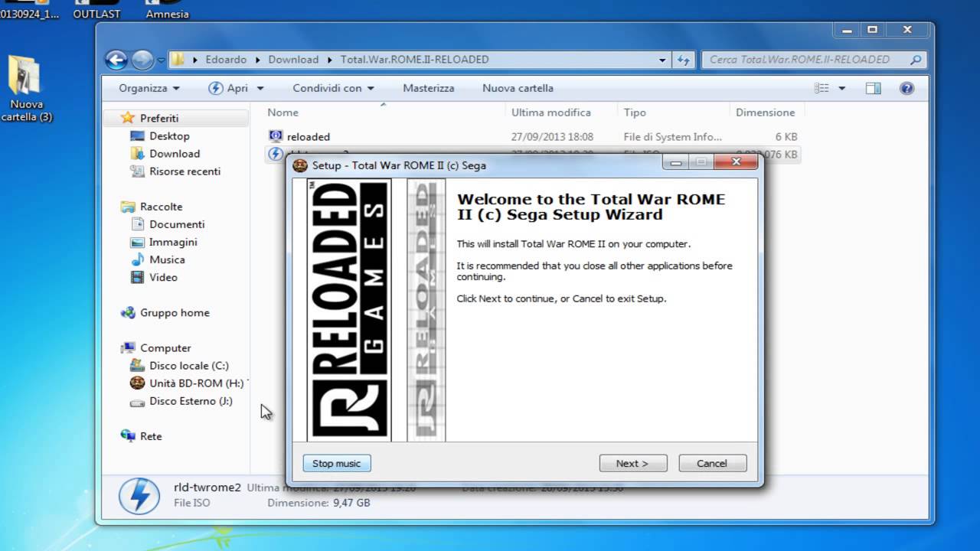Click the Explorer Back arrow button

point(116,60)
